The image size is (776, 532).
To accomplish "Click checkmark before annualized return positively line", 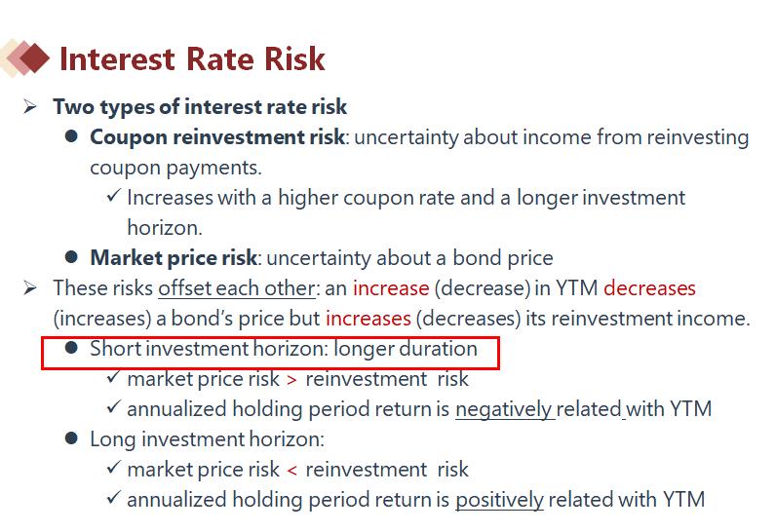I will (x=113, y=497).
